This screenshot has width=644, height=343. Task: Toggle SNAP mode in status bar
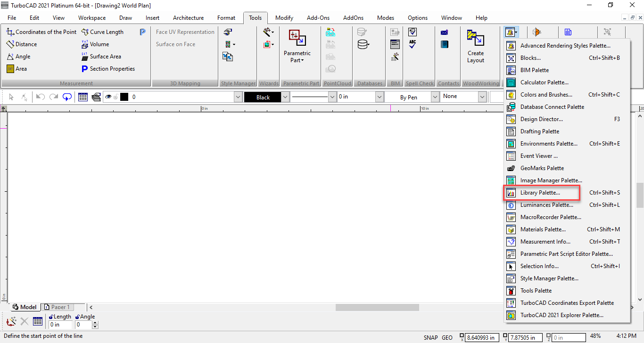tap(430, 337)
